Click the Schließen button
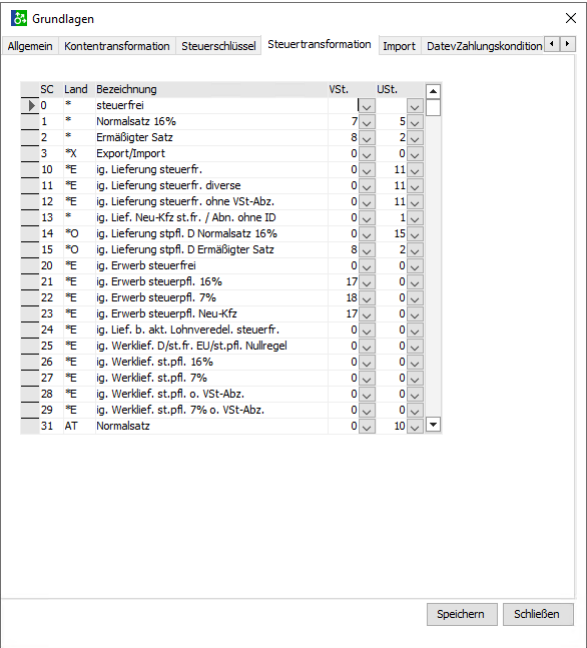Image resolution: width=587 pixels, height=648 pixels. (x=538, y=615)
